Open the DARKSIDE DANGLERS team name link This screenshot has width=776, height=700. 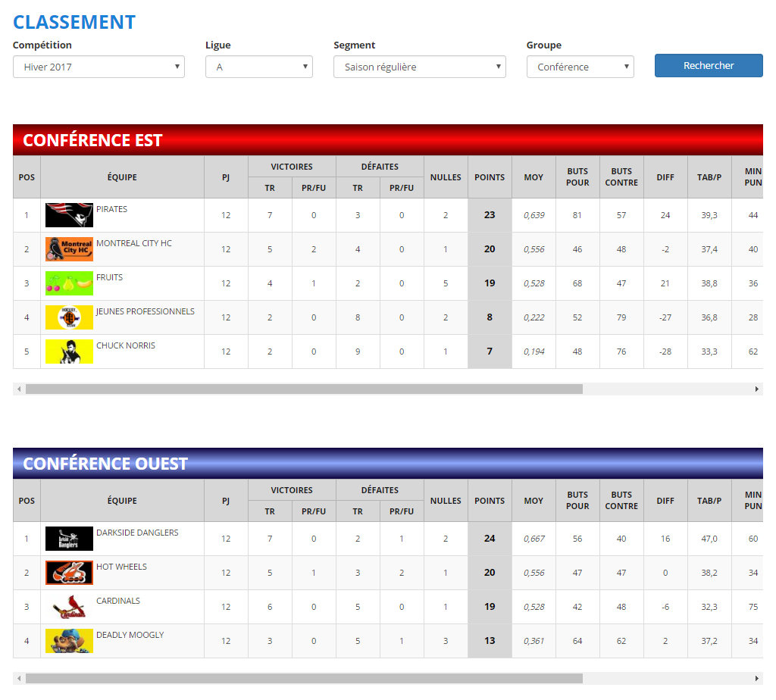tap(137, 533)
